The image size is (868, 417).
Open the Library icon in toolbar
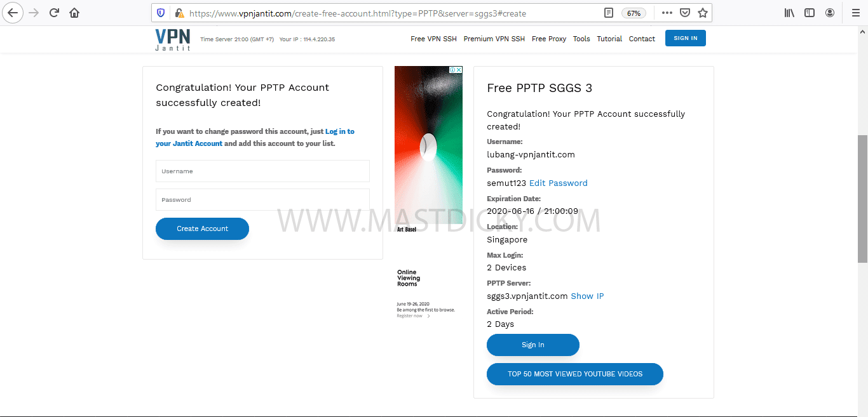[789, 13]
